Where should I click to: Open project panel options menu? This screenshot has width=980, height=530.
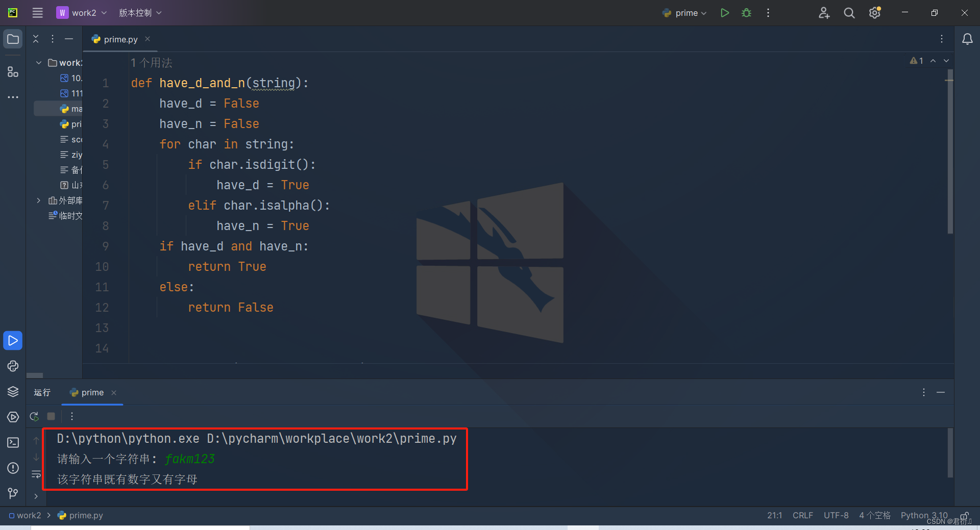click(x=52, y=39)
